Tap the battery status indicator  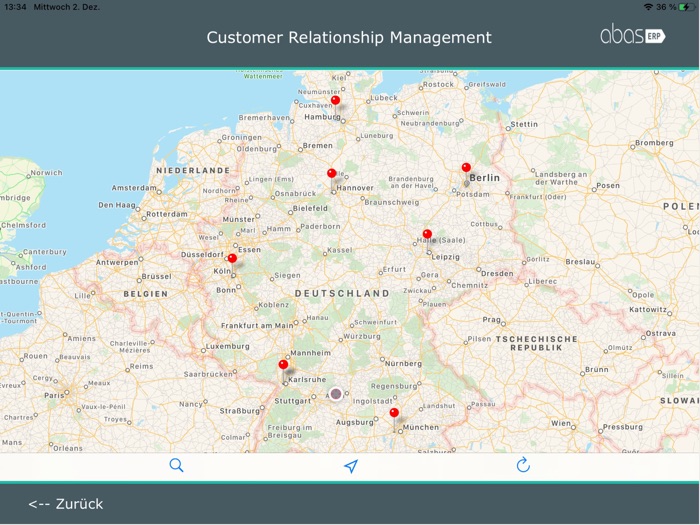click(x=687, y=7)
